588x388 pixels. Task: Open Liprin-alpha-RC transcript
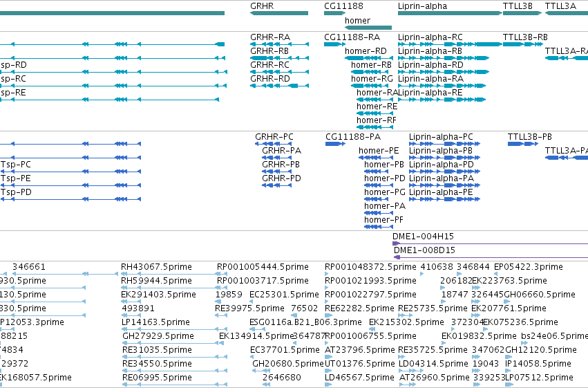(x=450, y=44)
